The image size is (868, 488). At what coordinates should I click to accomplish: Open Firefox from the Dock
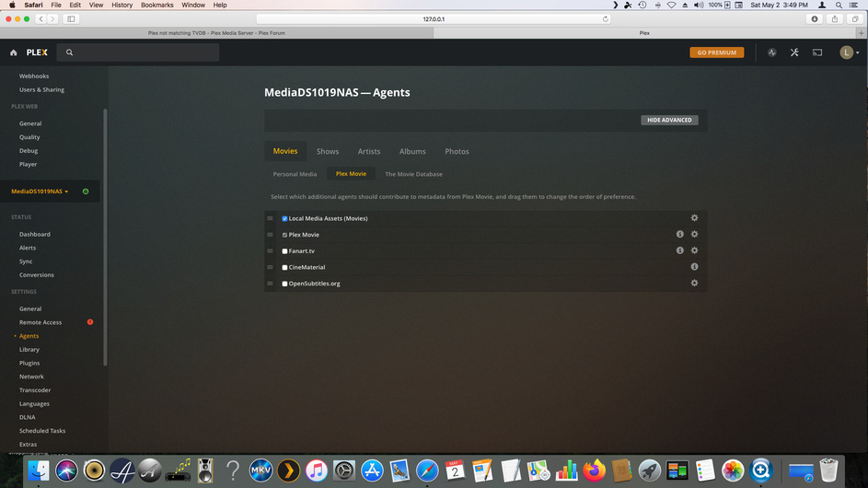(594, 471)
